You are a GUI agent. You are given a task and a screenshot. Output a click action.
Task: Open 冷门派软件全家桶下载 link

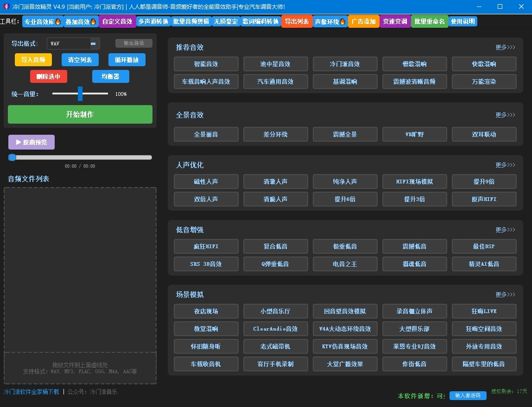32,392
